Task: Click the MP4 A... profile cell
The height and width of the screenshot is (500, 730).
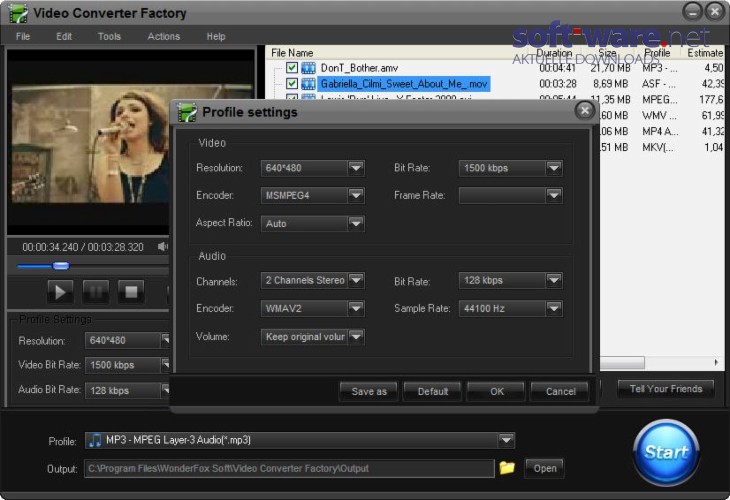Action: point(660,131)
